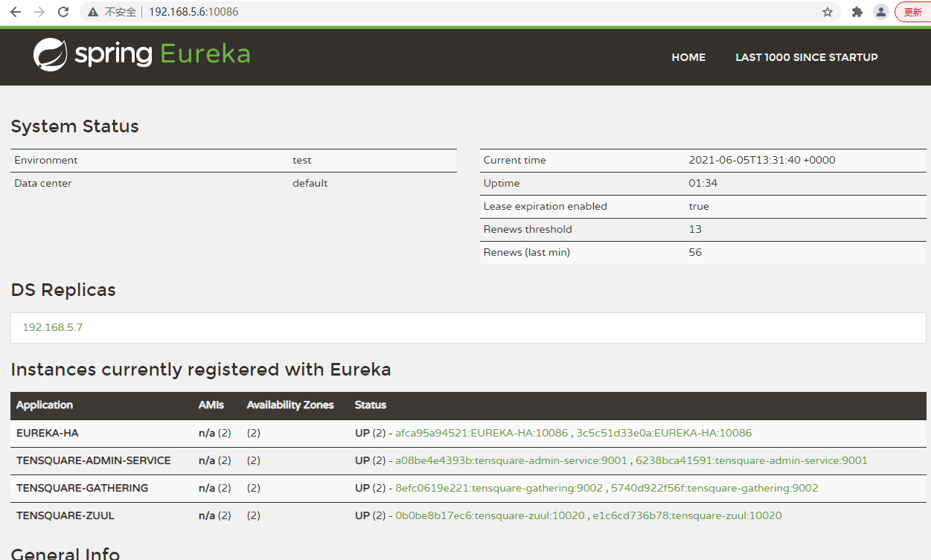Screen dimensions: 931x560
Task: Click the red 更新 update button
Action: 913,12
